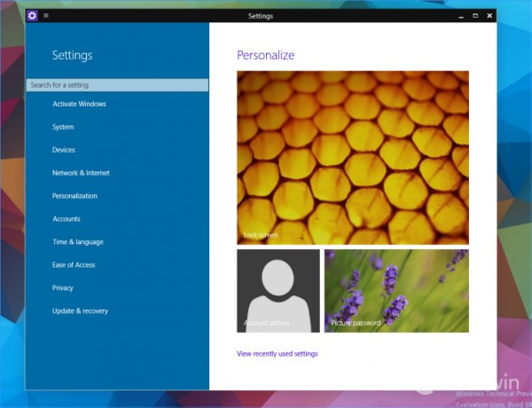
Task: Select Personalization in the sidebar
Action: pos(74,196)
